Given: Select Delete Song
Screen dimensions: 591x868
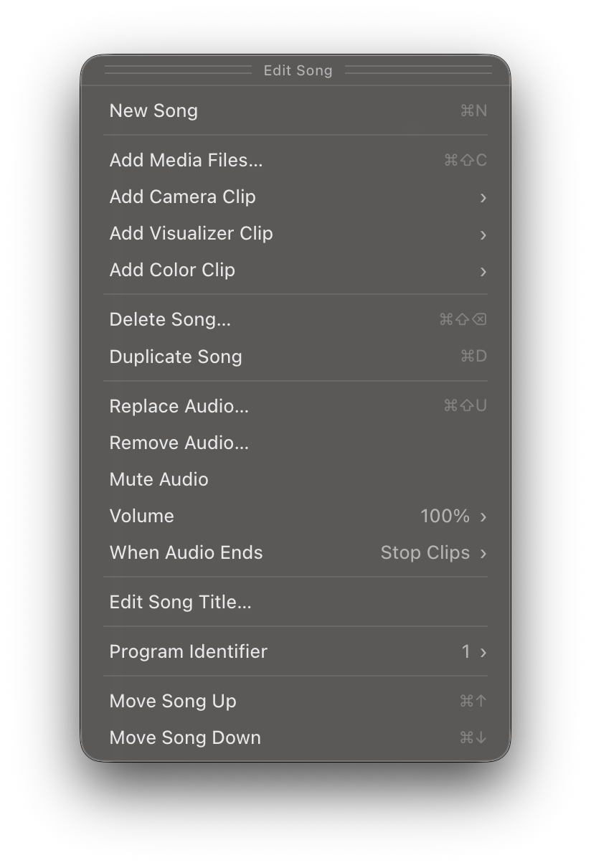Looking at the screenshot, I should point(170,319).
